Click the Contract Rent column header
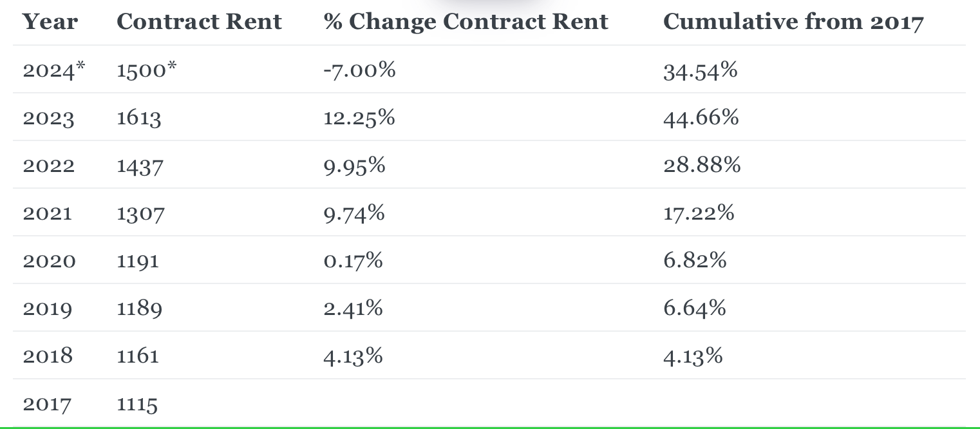Screen dimensions: 980x429 tap(199, 22)
